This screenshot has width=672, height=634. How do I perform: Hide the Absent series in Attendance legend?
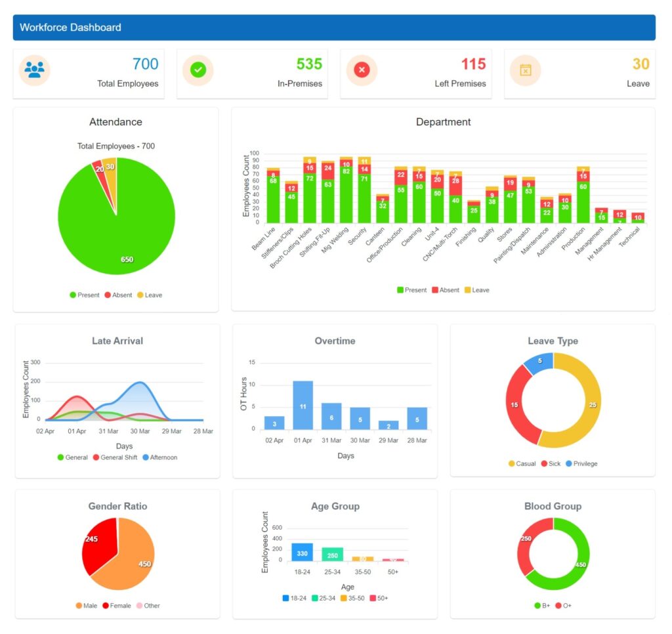pyautogui.click(x=119, y=295)
